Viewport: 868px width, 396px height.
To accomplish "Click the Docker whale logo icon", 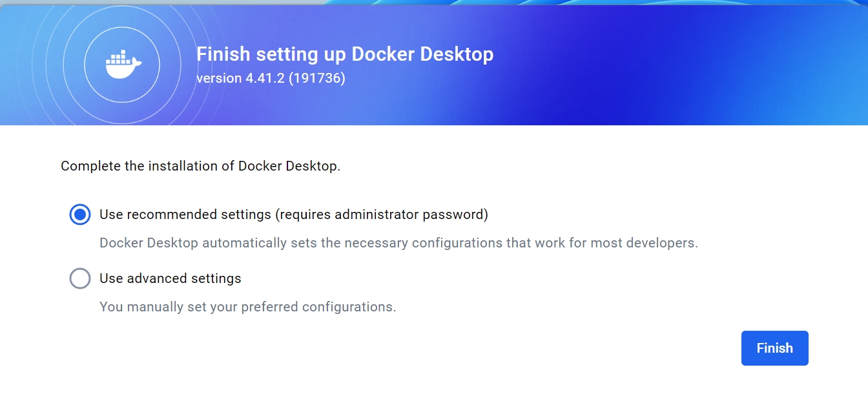I will [x=123, y=65].
